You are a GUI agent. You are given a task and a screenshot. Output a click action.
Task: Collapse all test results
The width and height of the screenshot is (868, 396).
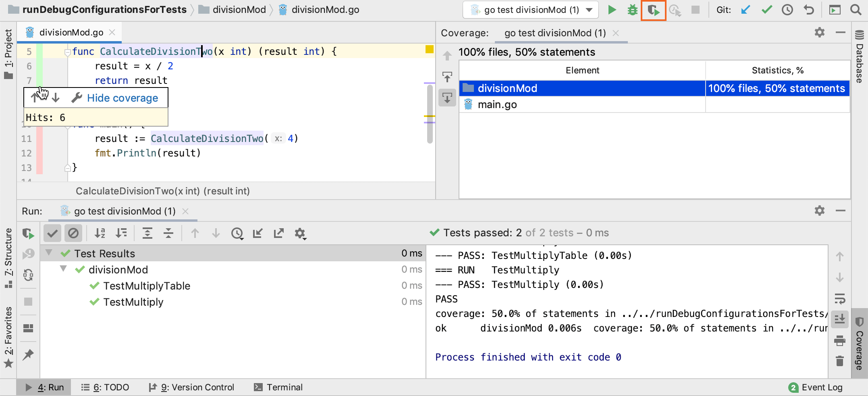[168, 233]
